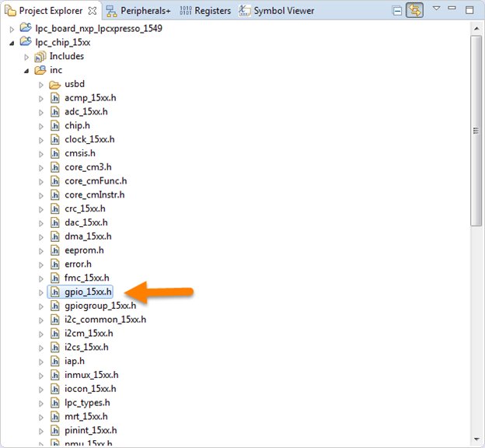Click the inc source folder icon
485x448 pixels.
point(40,70)
